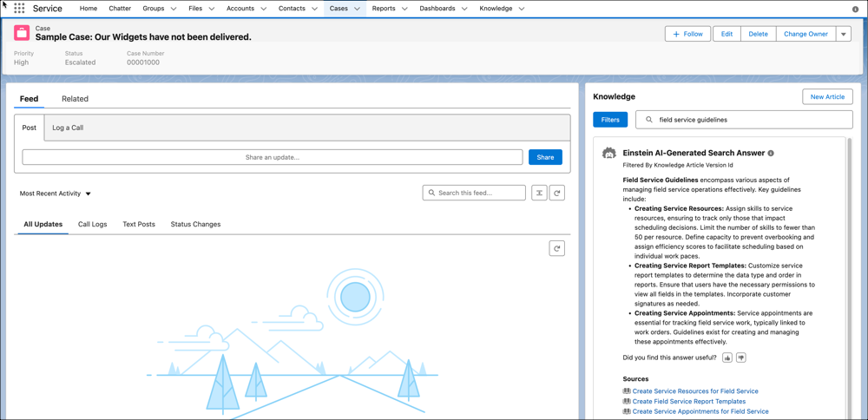The height and width of the screenshot is (420, 868).
Task: Go to the Home tab
Action: click(x=89, y=9)
